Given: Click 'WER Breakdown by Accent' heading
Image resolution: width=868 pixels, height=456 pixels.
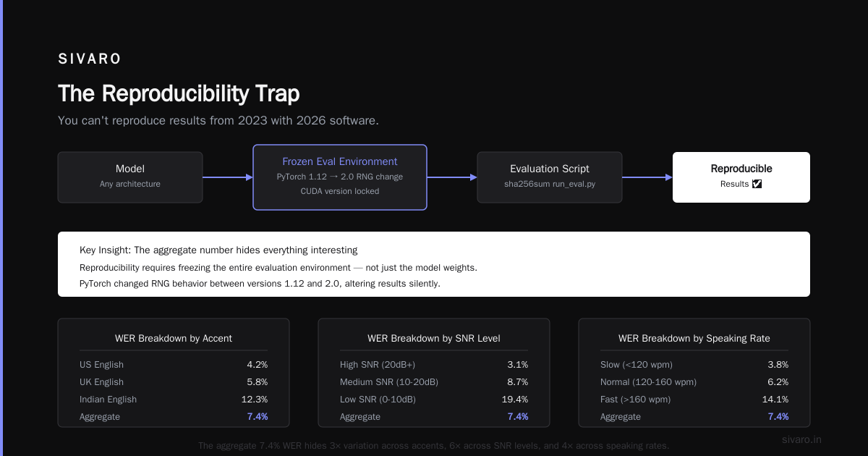Looking at the screenshot, I should point(174,338).
